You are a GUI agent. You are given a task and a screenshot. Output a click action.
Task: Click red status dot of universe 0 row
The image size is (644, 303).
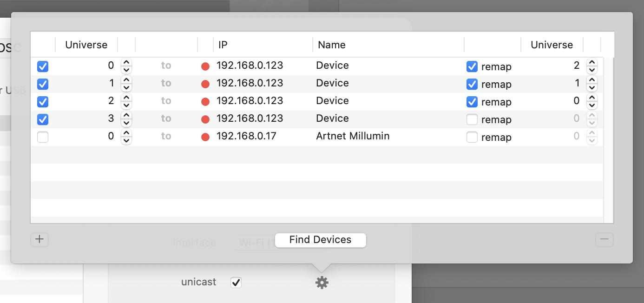click(205, 66)
